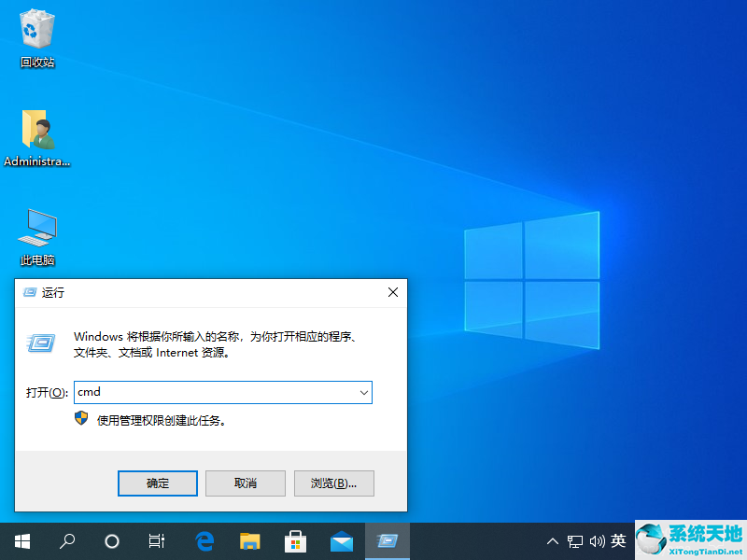Open 此电脑 (This PC) from desktop
747x560 pixels.
[x=35, y=231]
